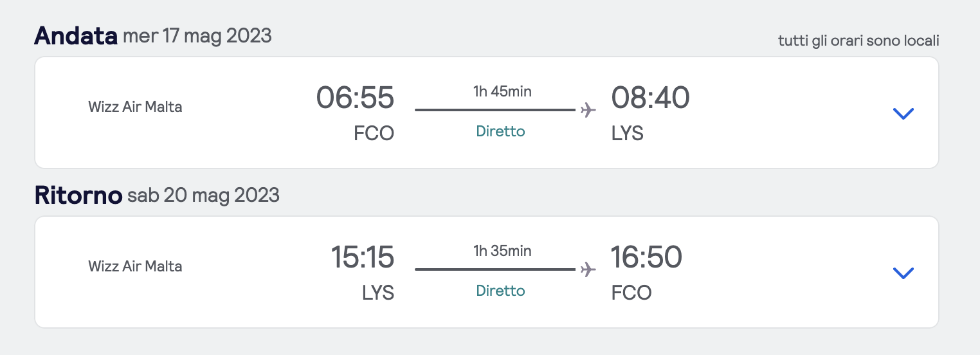This screenshot has height=355, width=980.
Task: Click the outbound date mer 17 mag 2023
Action: [197, 36]
